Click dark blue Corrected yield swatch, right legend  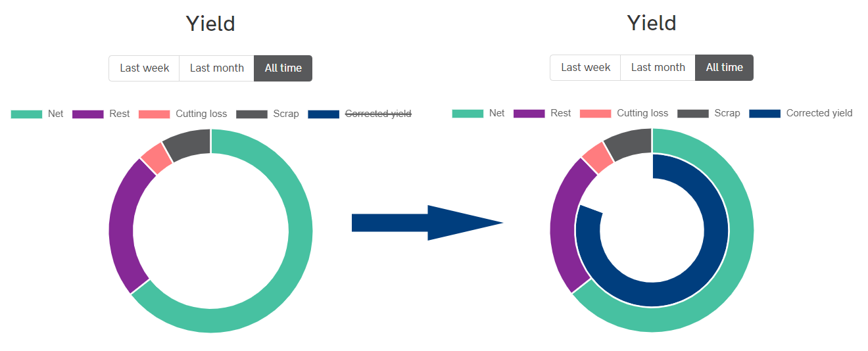[764, 114]
